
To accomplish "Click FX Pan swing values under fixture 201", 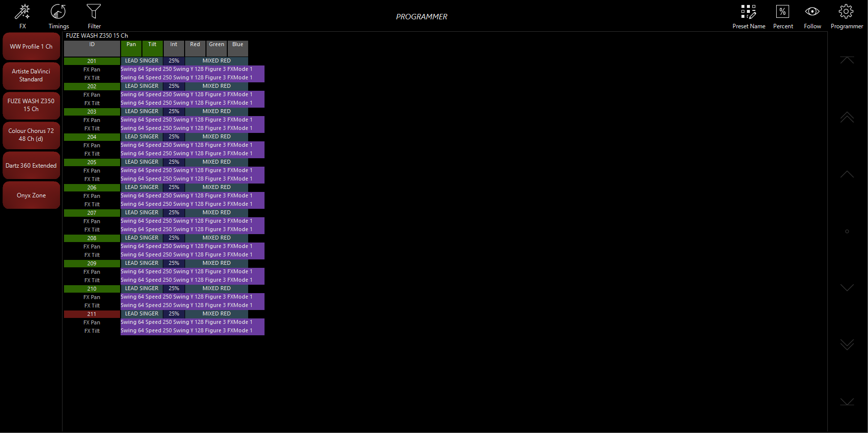I will [193, 69].
